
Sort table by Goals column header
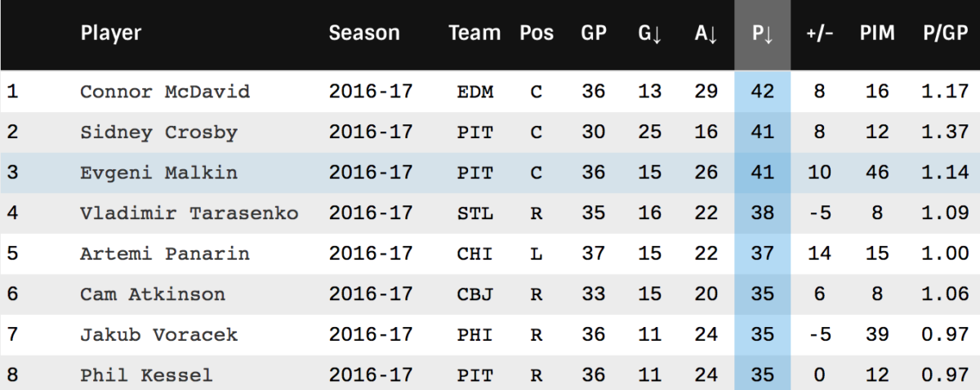[x=649, y=34]
